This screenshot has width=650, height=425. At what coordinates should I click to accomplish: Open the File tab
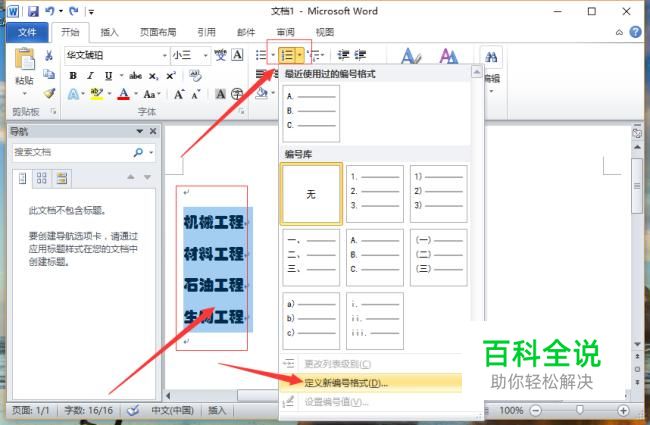[x=27, y=32]
